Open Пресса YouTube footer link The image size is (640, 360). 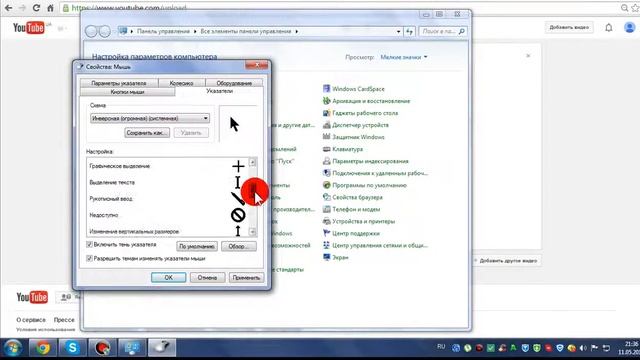pyautogui.click(x=64, y=320)
